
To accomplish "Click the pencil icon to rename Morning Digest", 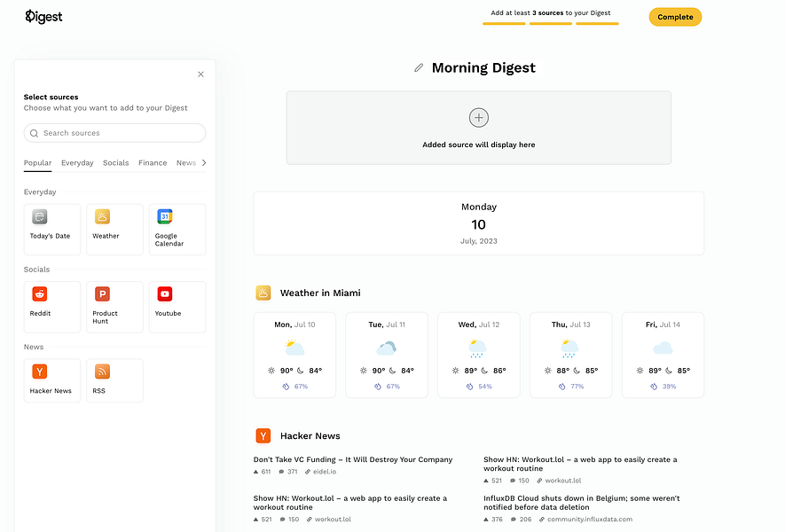I will coord(419,67).
